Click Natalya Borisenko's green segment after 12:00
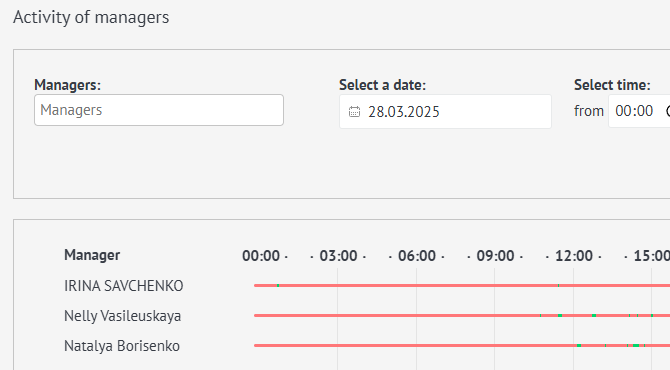 pyautogui.click(x=579, y=345)
